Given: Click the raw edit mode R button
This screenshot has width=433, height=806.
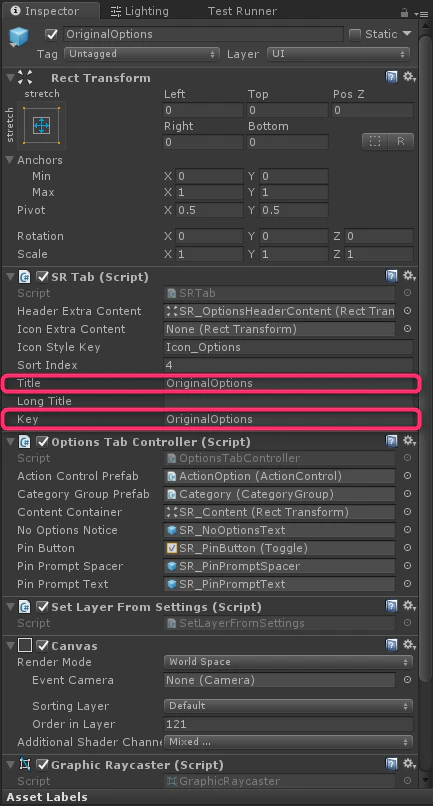Looking at the screenshot, I should [x=401, y=141].
